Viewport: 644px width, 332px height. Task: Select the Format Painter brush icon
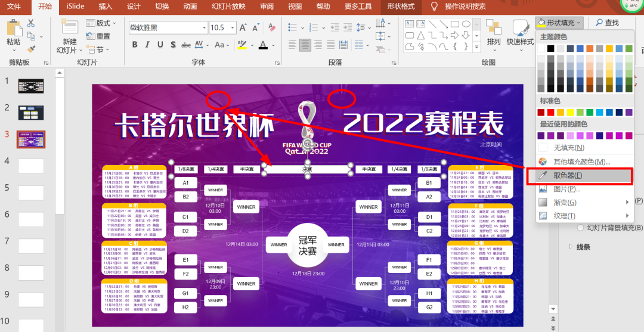pos(31,49)
